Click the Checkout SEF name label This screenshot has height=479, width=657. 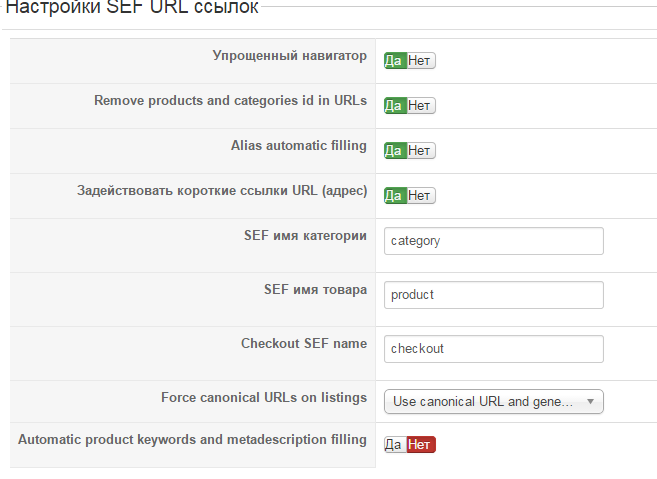pos(303,343)
